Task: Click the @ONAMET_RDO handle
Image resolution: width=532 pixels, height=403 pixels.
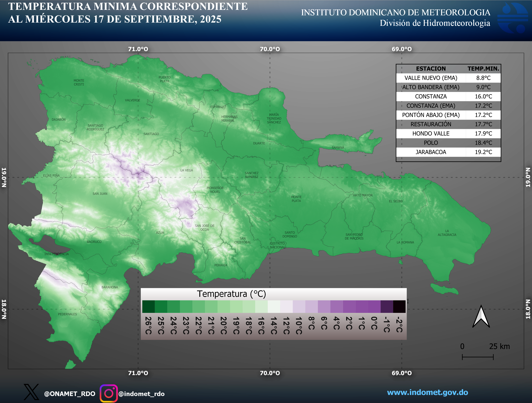Action: click(x=70, y=394)
